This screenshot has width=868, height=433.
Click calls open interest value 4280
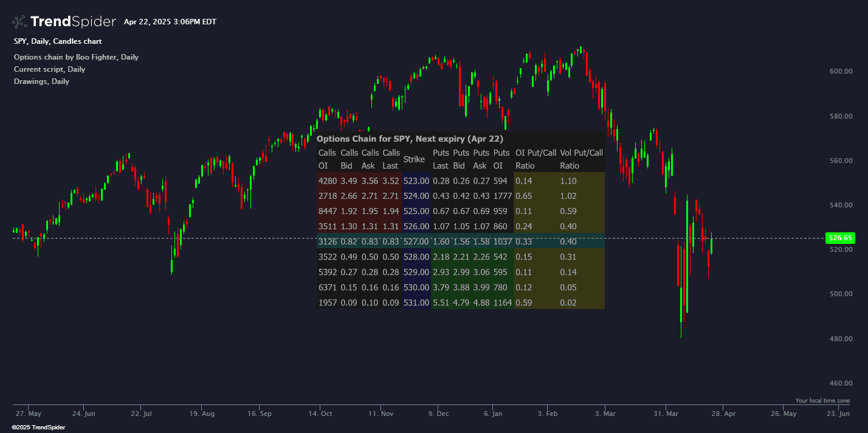tap(328, 181)
